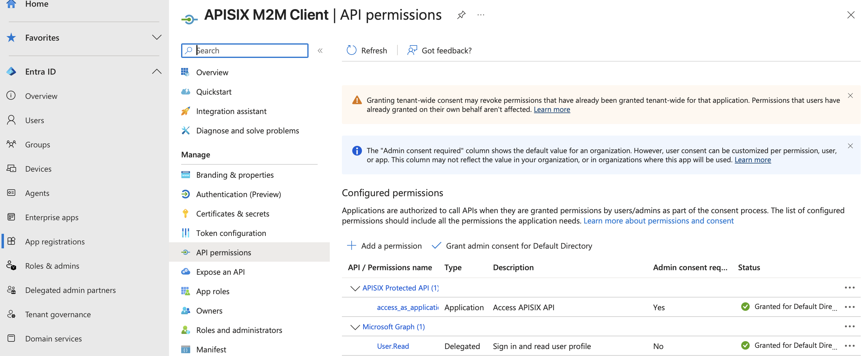Click Add a permission

tap(384, 246)
